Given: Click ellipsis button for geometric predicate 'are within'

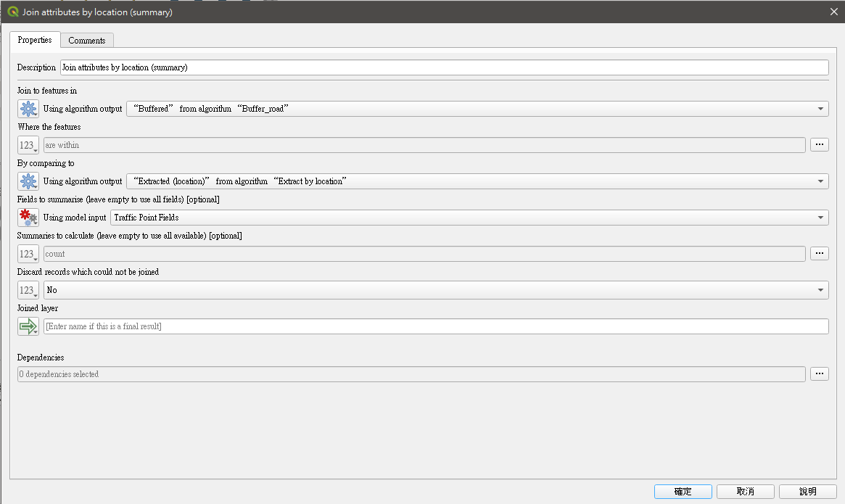Looking at the screenshot, I should [819, 145].
